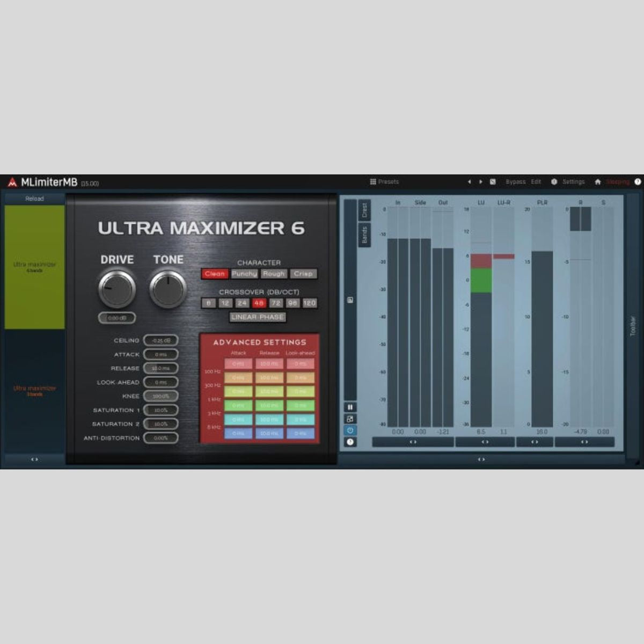Image resolution: width=644 pixels, height=644 pixels.
Task: Click the KNEE value field
Action: pos(160,396)
